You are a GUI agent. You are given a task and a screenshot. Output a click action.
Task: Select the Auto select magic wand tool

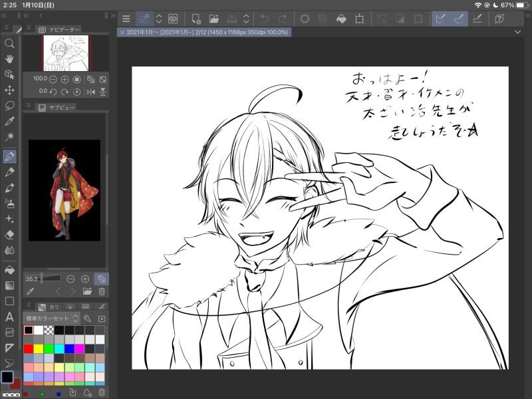click(9, 137)
